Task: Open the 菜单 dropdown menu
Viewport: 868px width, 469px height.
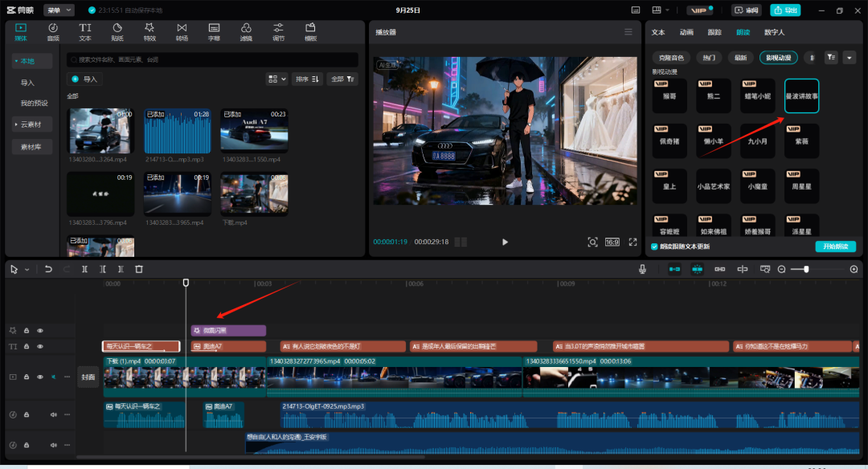Action: 59,10
